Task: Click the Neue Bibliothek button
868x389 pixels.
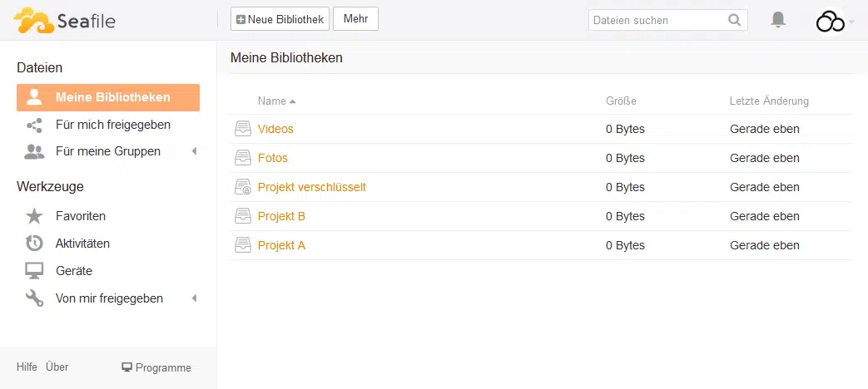Action: [x=280, y=19]
